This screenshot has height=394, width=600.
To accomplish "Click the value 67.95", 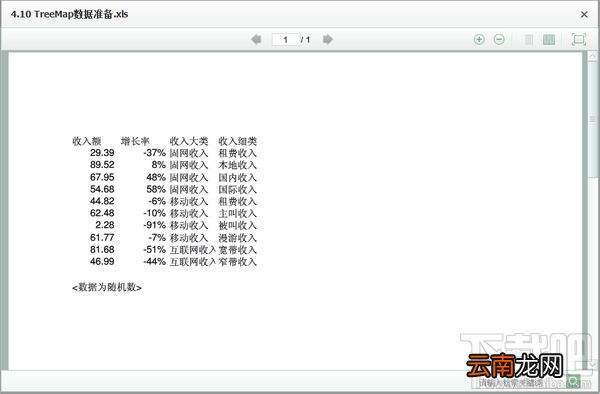I will [x=102, y=177].
